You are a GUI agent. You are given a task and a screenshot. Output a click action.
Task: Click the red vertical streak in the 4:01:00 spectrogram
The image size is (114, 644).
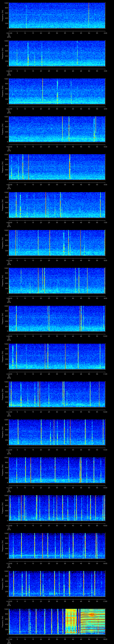tap(89, 14)
